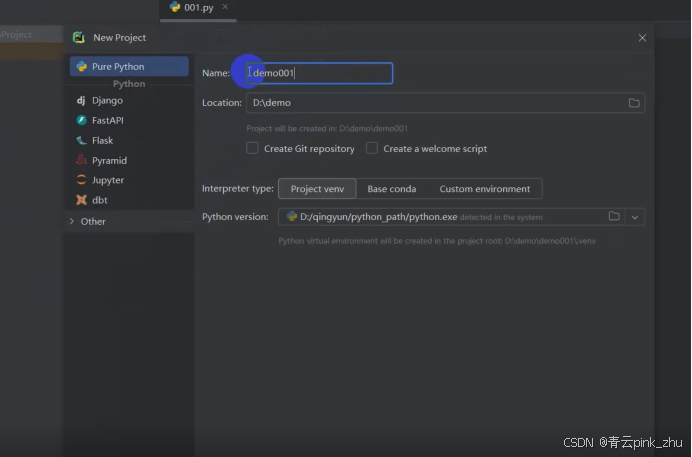Switch to the 001.py editor tab
This screenshot has width=692, height=457.
(x=198, y=7)
